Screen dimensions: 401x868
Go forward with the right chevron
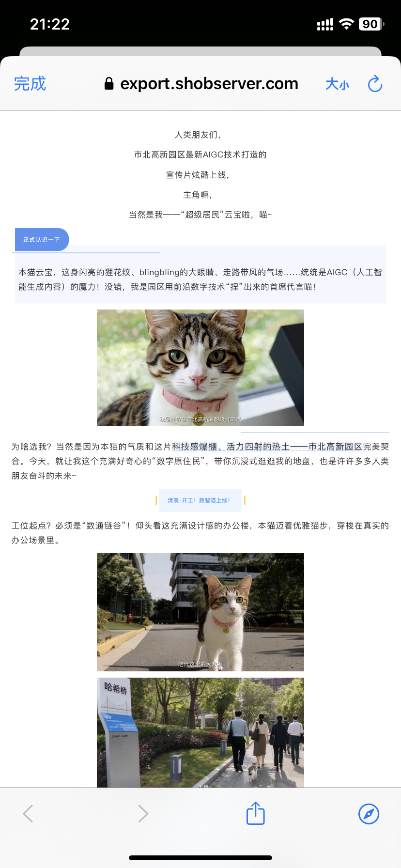click(143, 814)
